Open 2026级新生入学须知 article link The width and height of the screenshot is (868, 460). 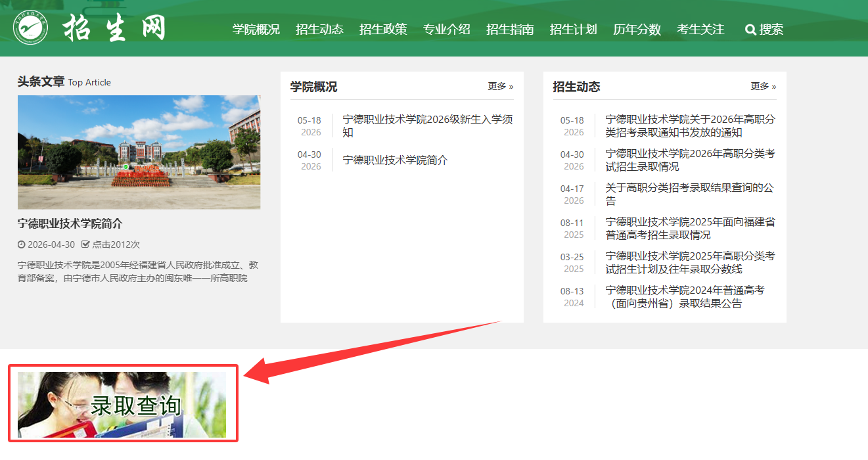click(x=428, y=126)
